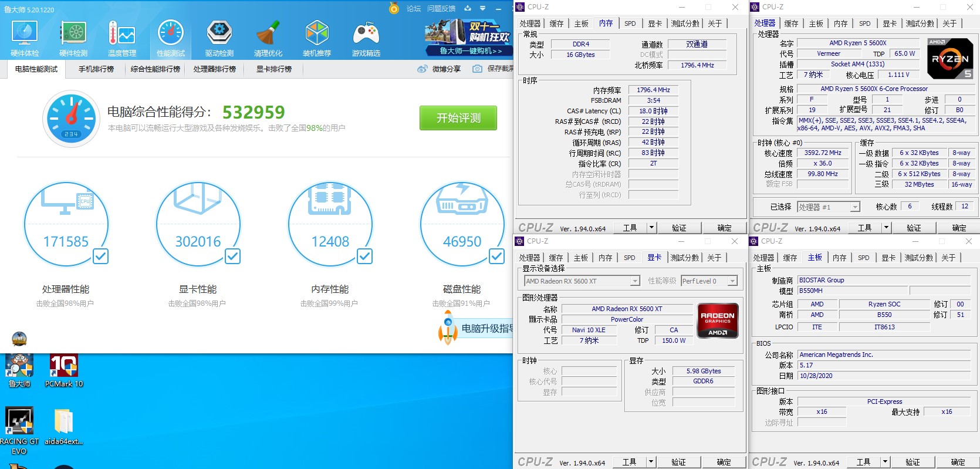Open the aida64ext folder on desktop
The width and height of the screenshot is (980, 469).
pyautogui.click(x=63, y=427)
